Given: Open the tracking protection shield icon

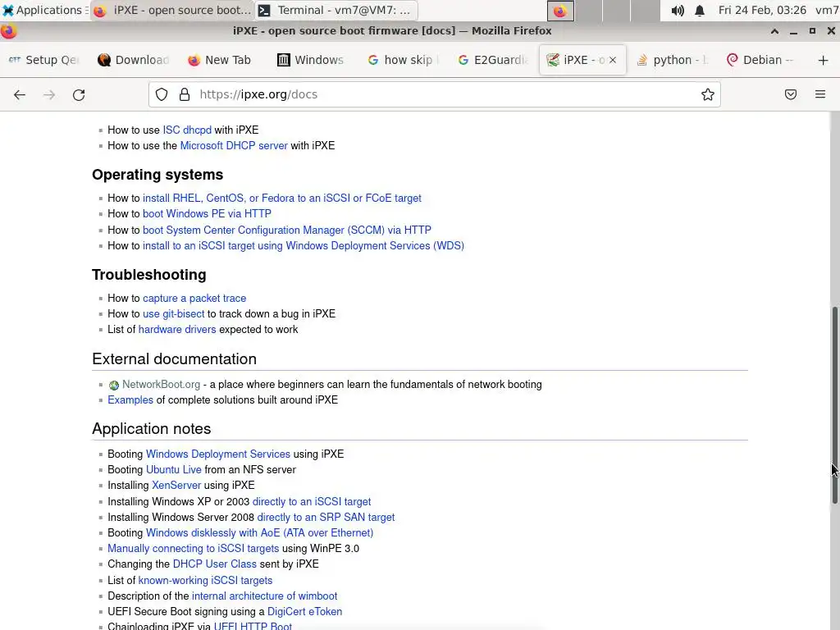Looking at the screenshot, I should 162,94.
